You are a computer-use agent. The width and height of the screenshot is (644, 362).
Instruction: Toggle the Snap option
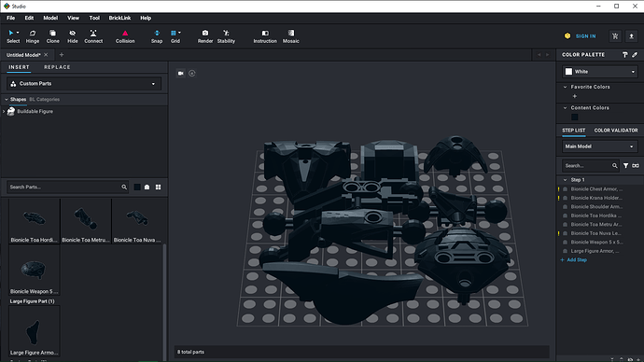coord(157,36)
